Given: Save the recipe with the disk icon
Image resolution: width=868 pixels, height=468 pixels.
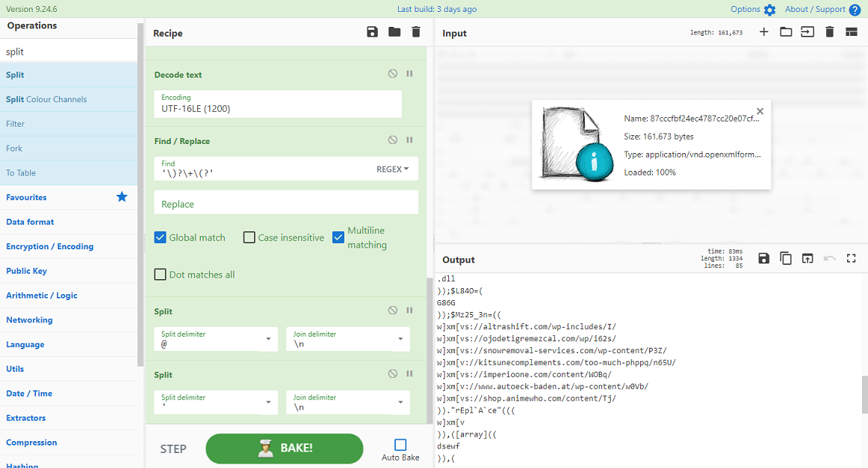Looking at the screenshot, I should [x=372, y=32].
